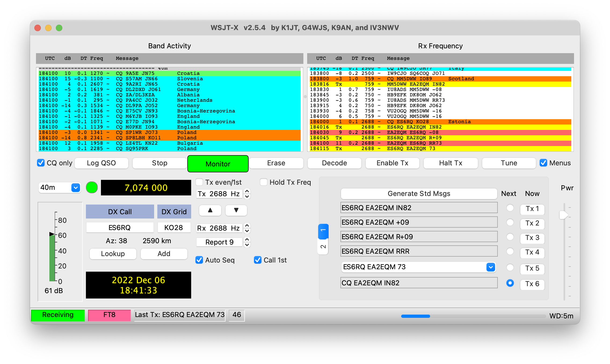Enable Hold Tx Freq checkbox
This screenshot has width=610, height=364.
tap(264, 182)
